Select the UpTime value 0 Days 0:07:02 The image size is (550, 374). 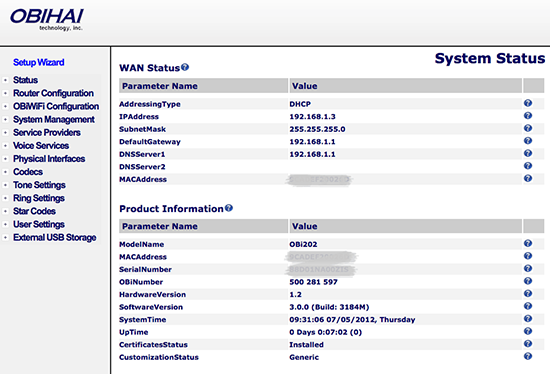(326, 332)
